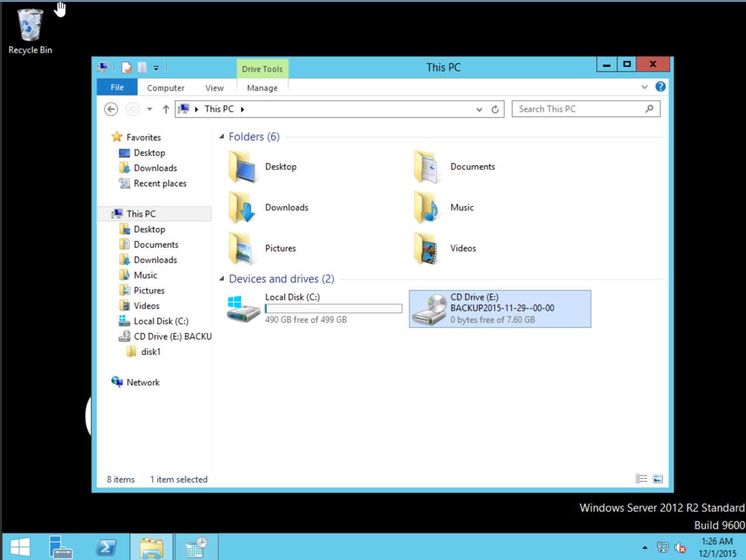Image resolution: width=746 pixels, height=560 pixels.
Task: Refresh the This PC view
Action: 495,110
